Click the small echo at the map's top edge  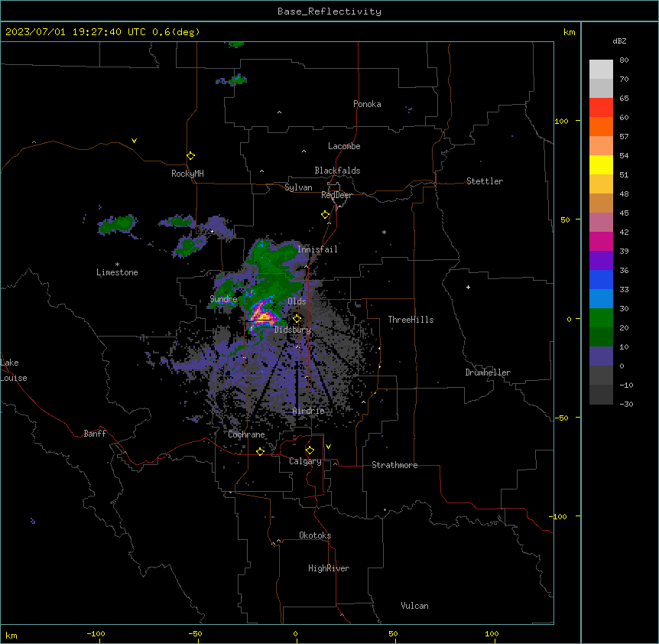tap(235, 44)
